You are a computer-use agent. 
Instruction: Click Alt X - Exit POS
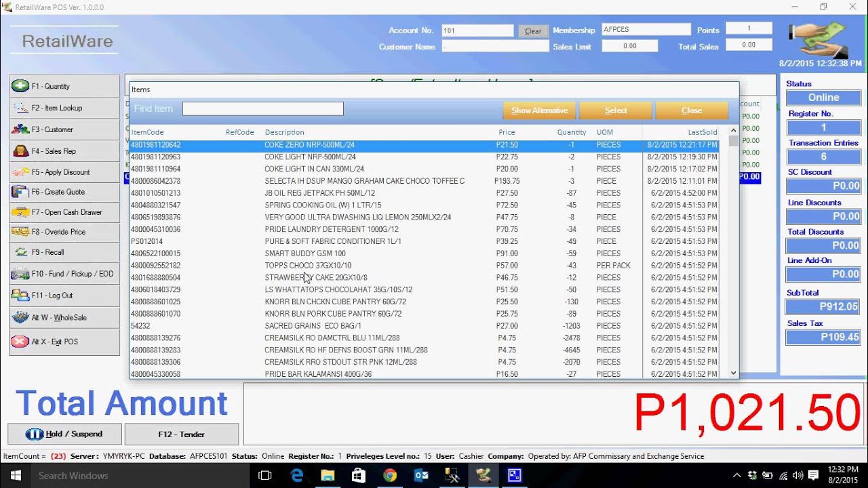click(x=64, y=342)
